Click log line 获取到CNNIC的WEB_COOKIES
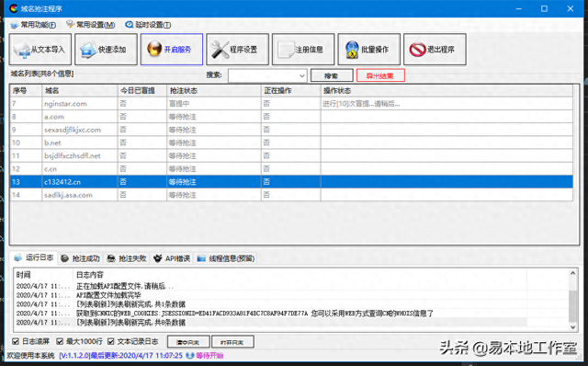Image resolution: width=588 pixels, height=366 pixels. pos(254,313)
